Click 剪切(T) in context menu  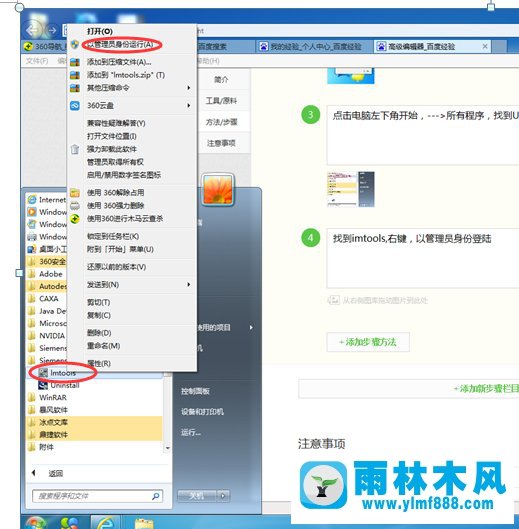(x=99, y=302)
